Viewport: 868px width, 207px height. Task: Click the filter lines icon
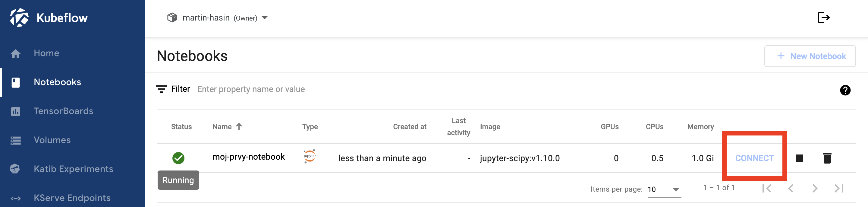(x=162, y=89)
